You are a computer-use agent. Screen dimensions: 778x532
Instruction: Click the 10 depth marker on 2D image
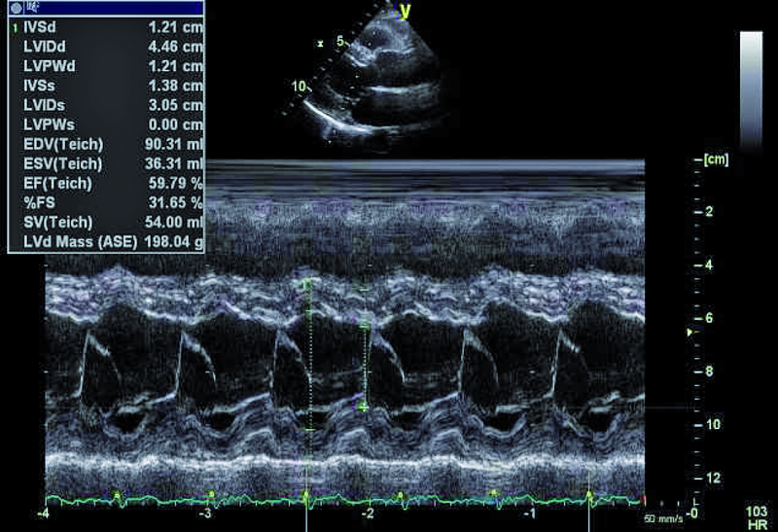pyautogui.click(x=298, y=87)
